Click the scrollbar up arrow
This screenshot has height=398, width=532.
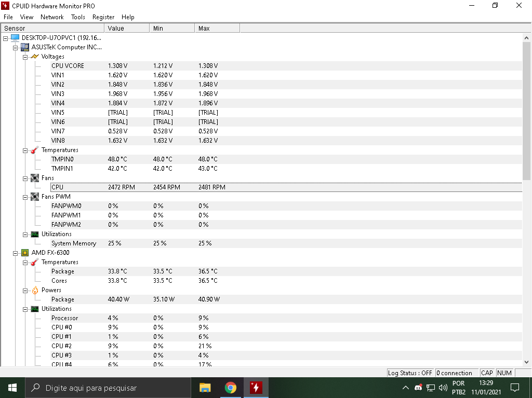(526, 38)
